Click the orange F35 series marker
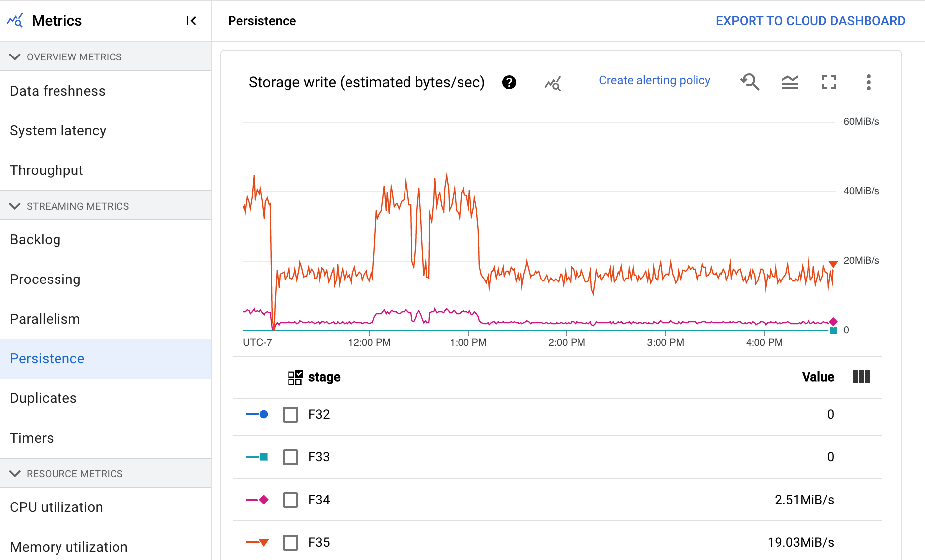The image size is (925, 560). 263,542
